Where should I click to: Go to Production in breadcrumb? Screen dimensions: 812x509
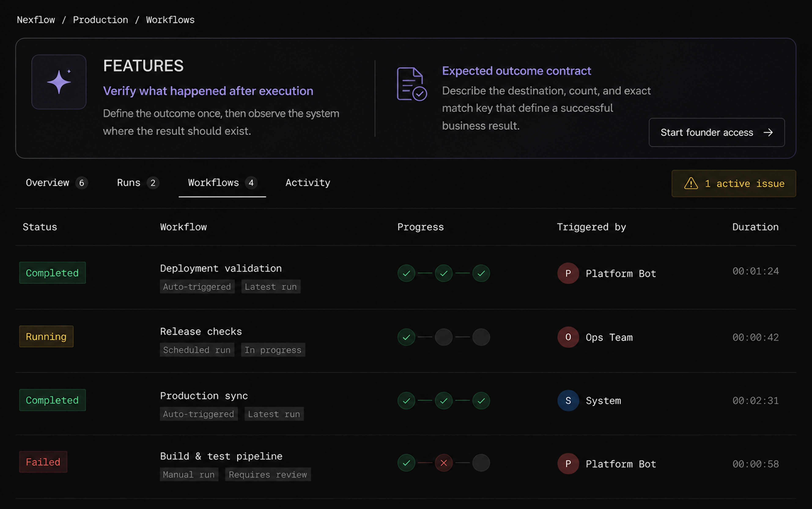[x=100, y=20]
